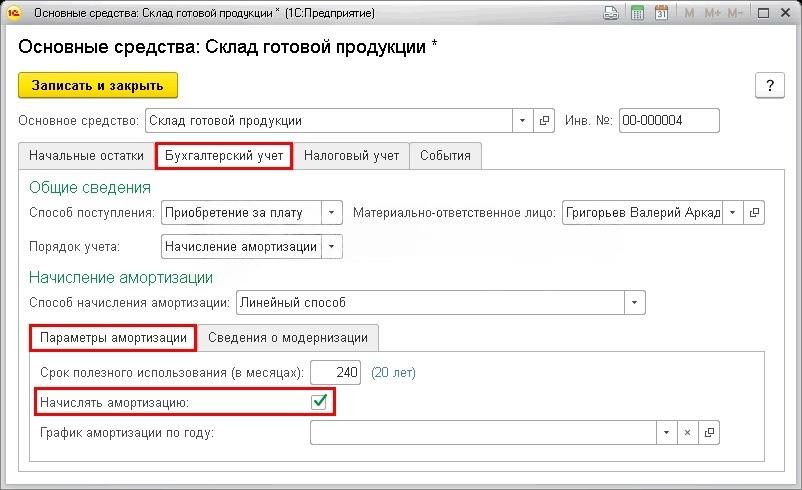This screenshot has height=490, width=802.
Task: Expand Способ поступления dropdown
Action: 331,212
